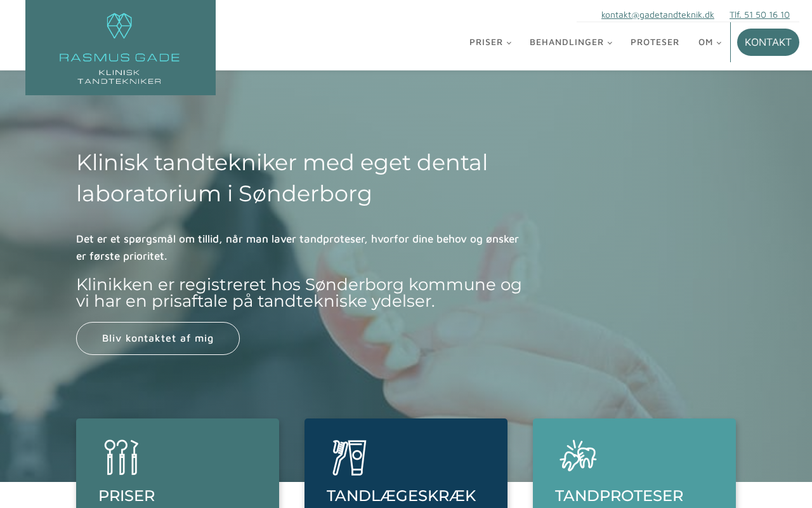Screen dimensions: 812x508
Task: Click the Bliv kontaktet af mig button
Action: click(158, 338)
